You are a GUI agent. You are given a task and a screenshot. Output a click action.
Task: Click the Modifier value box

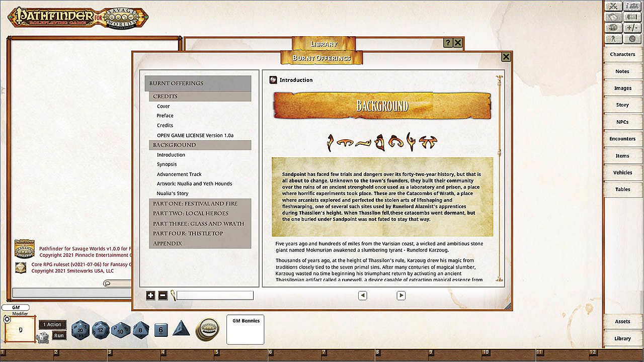(x=20, y=330)
